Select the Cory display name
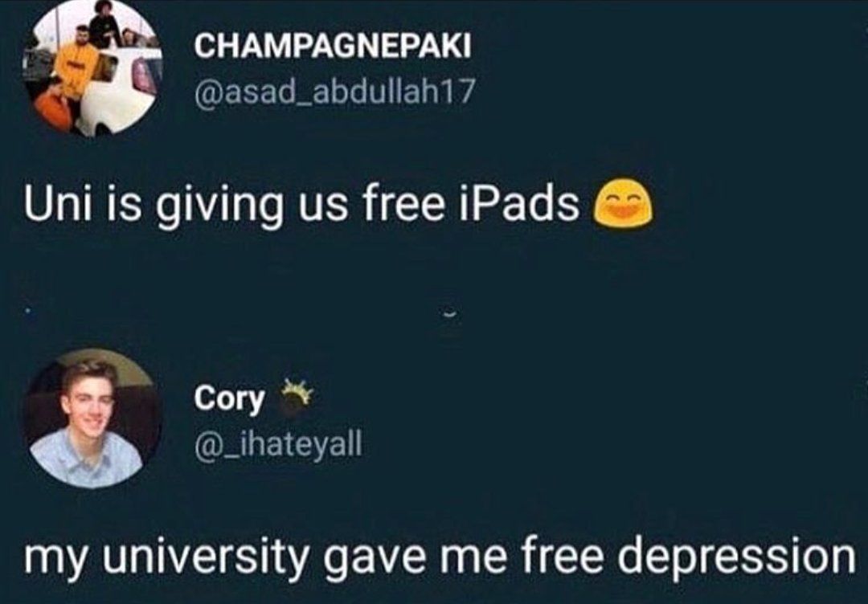Viewport: 868px width, 604px height. (x=229, y=399)
